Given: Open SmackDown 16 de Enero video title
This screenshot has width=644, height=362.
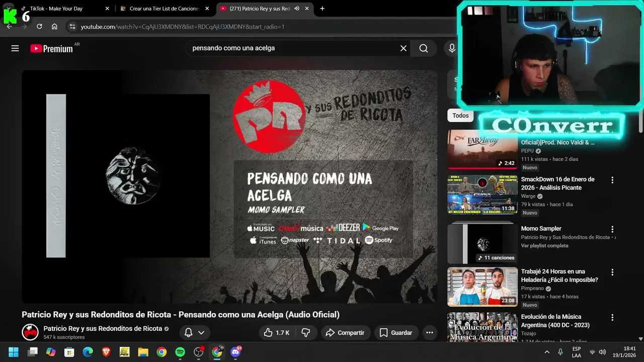Looking at the screenshot, I should pyautogui.click(x=558, y=184).
